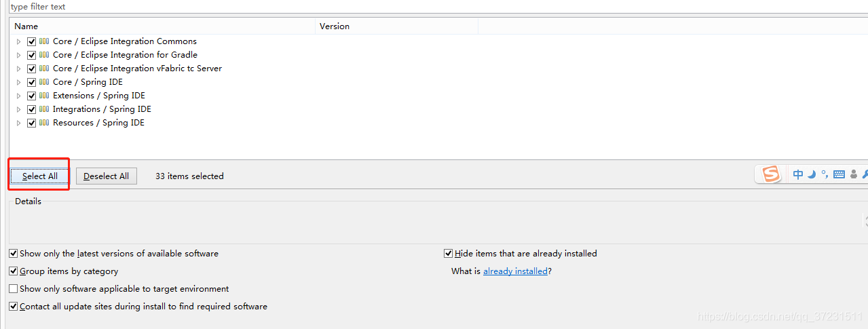Click the category icon for Core / Eclipse Integration Commons

point(44,41)
